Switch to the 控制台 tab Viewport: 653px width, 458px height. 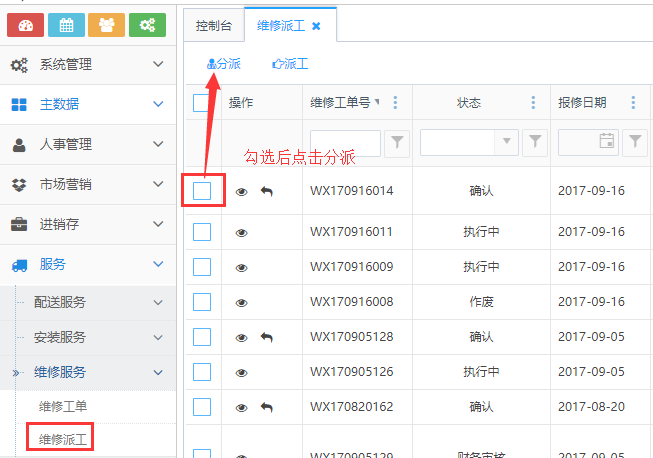(x=214, y=25)
